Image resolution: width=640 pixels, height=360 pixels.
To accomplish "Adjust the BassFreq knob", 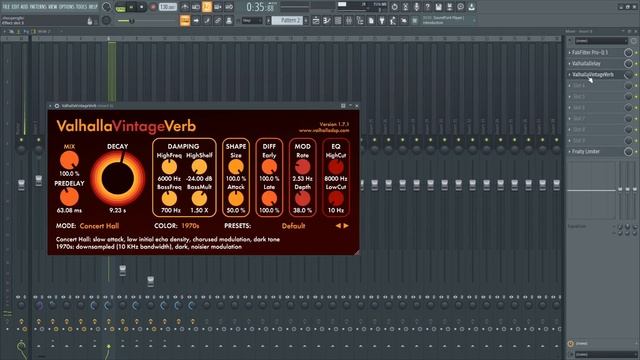I will (169, 199).
